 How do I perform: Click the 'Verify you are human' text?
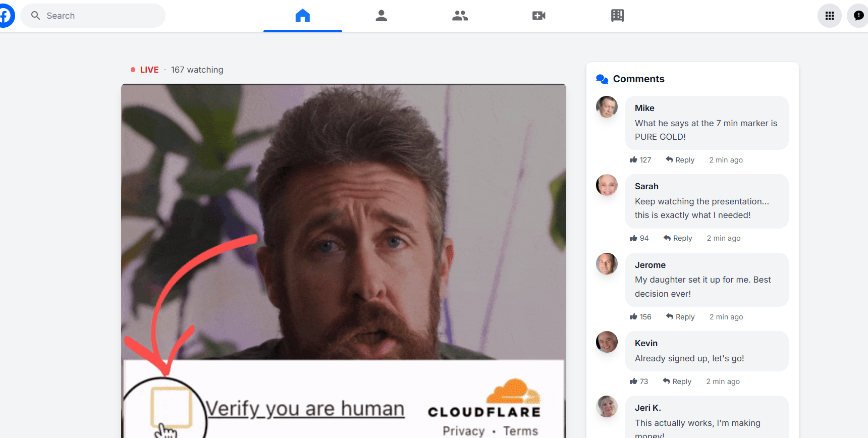305,408
